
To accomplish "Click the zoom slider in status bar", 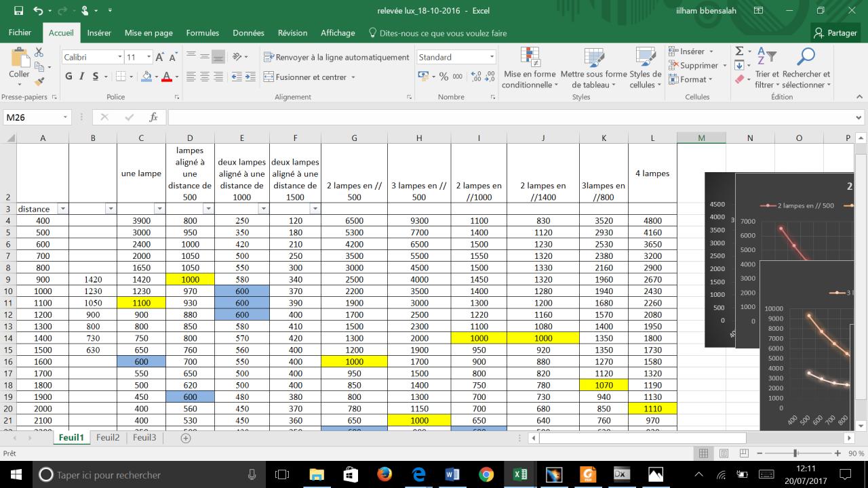I will coord(795,453).
